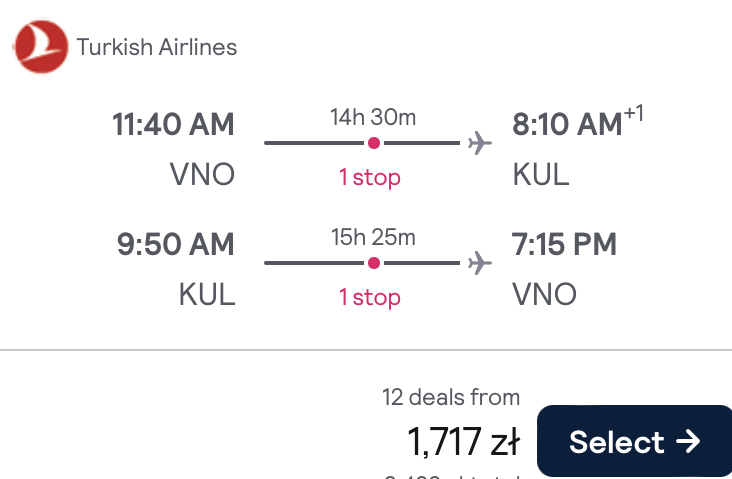This screenshot has height=479, width=732.
Task: Click the Select button
Action: tap(634, 441)
